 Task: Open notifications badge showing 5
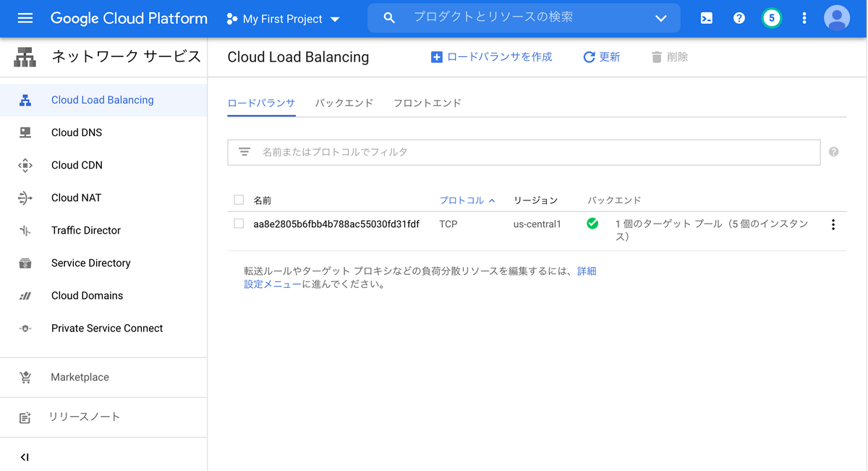tap(772, 19)
